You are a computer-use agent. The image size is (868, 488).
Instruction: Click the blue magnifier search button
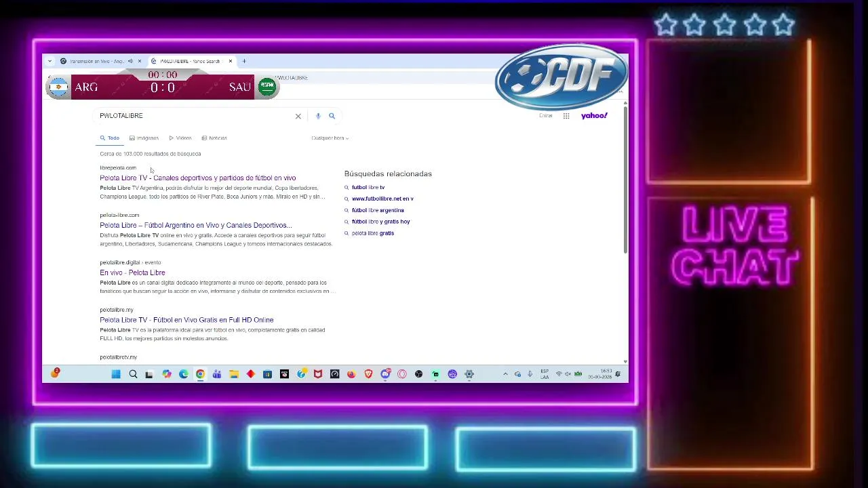(x=332, y=116)
